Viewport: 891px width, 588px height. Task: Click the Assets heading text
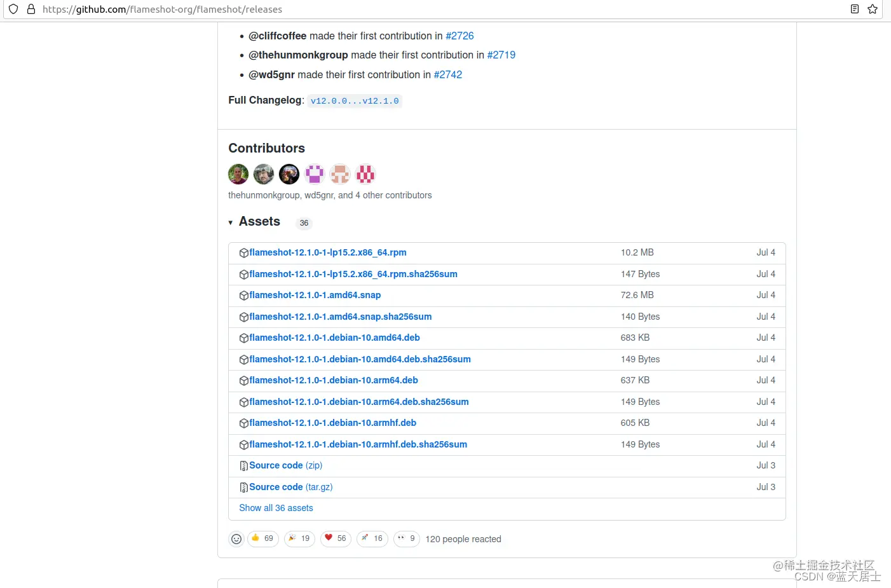[259, 222]
